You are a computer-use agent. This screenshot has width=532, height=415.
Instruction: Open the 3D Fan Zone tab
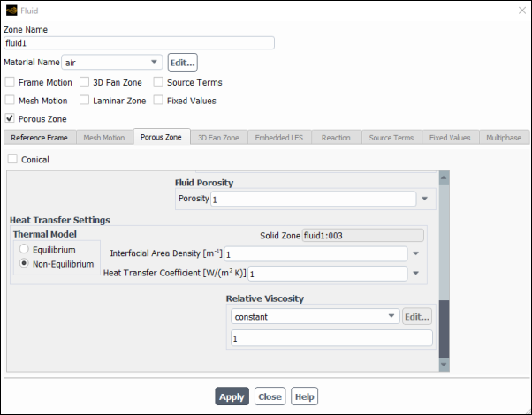pyautogui.click(x=219, y=138)
